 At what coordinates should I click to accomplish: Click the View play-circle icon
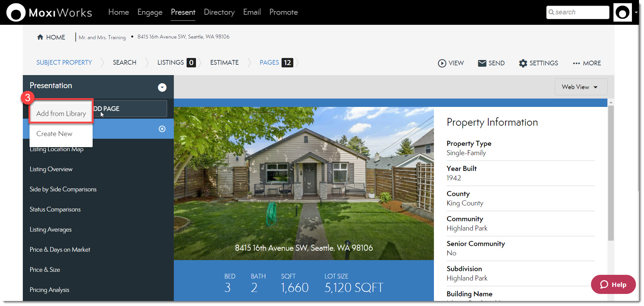tap(442, 63)
